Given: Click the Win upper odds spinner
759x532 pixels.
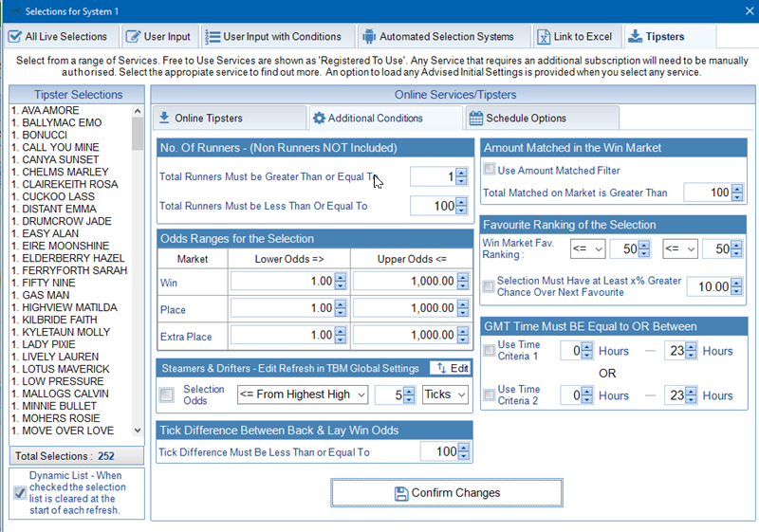Looking at the screenshot, I should [x=463, y=281].
